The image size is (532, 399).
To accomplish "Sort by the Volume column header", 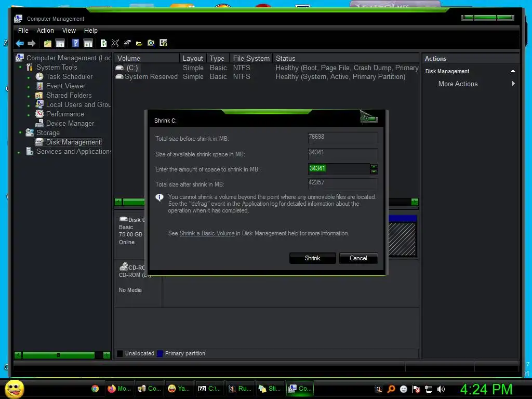I will pyautogui.click(x=147, y=58).
